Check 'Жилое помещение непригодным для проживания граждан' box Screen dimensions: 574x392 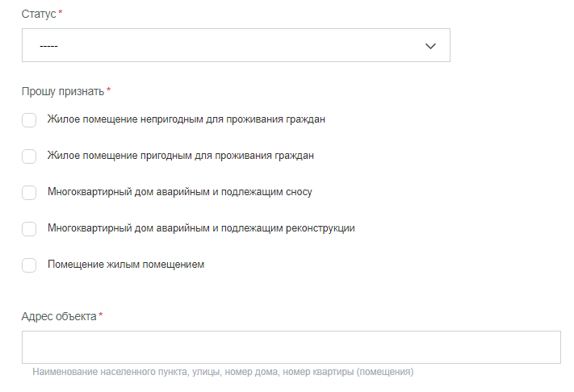[x=29, y=120]
